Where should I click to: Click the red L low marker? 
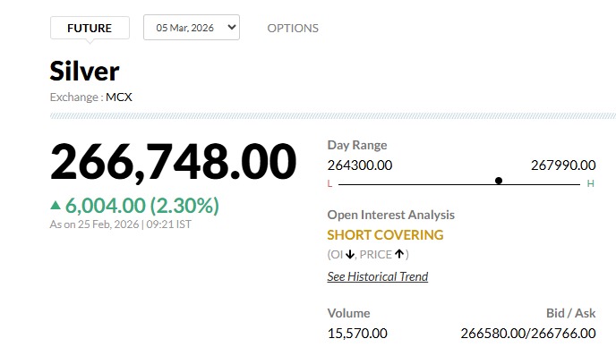[329, 183]
